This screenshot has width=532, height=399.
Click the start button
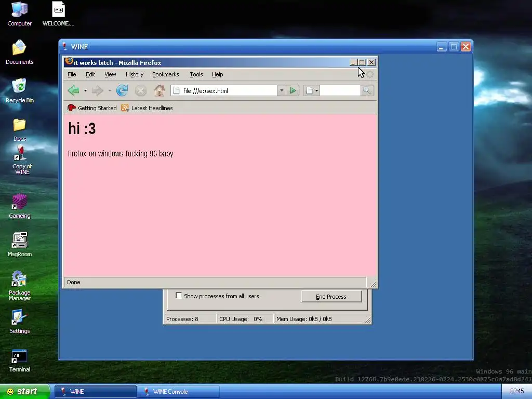click(24, 391)
